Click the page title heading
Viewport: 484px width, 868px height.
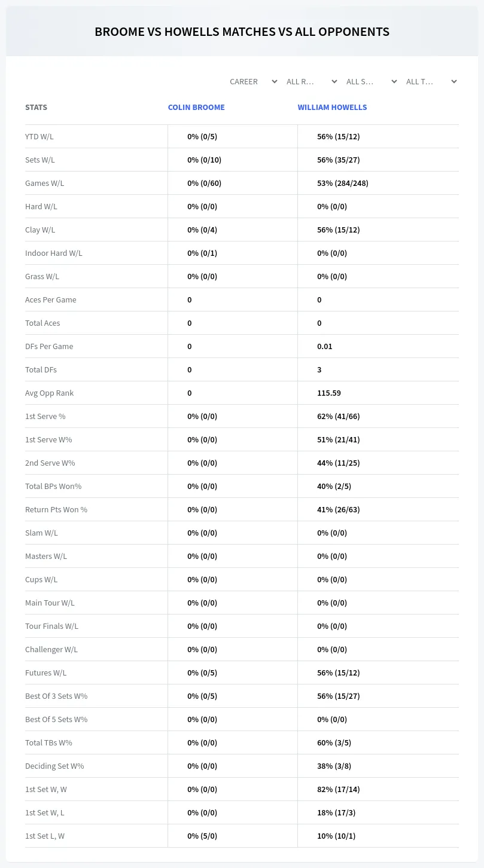tap(242, 32)
